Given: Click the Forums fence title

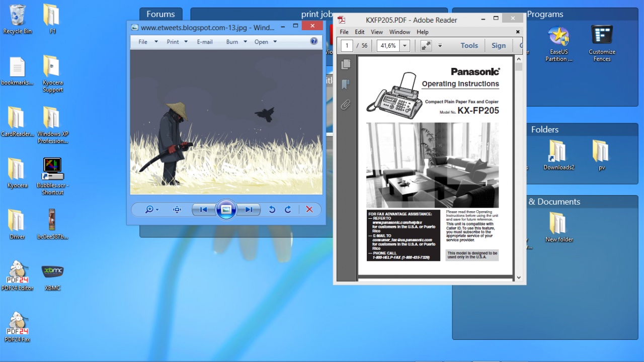Looking at the screenshot, I should [160, 14].
